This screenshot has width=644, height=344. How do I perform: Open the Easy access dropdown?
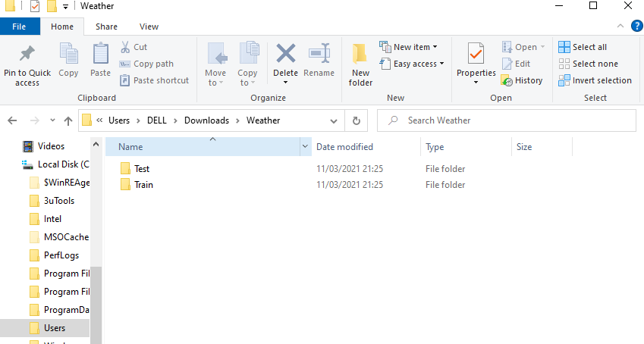point(413,64)
